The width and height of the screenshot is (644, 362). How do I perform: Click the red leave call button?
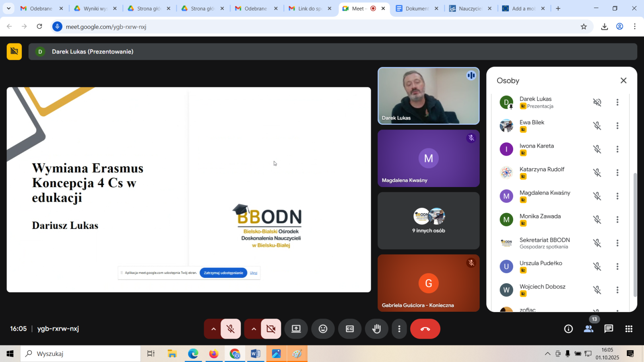coord(425,329)
